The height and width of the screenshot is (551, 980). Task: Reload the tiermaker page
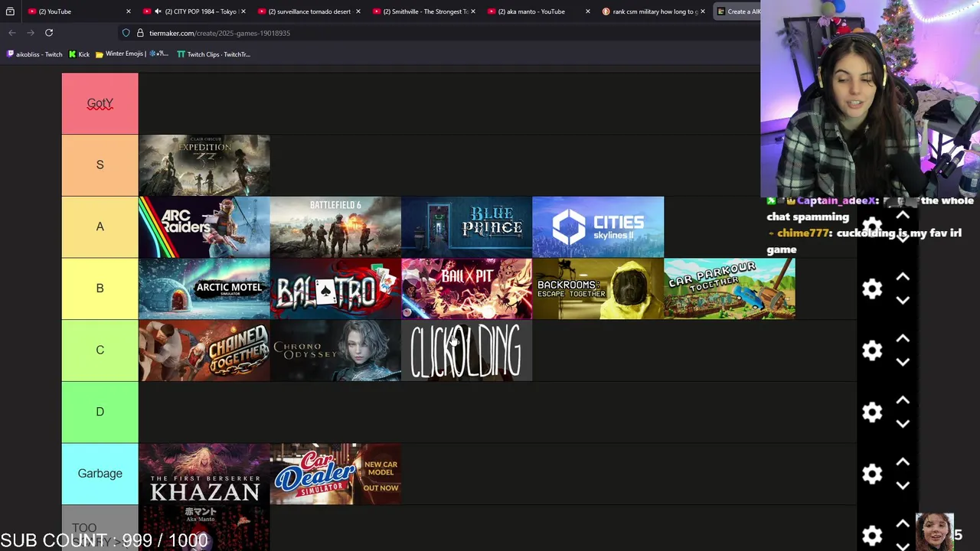[x=49, y=33]
